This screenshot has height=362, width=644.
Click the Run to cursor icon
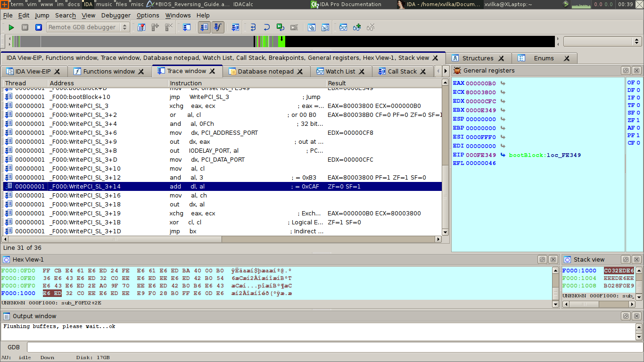(294, 27)
